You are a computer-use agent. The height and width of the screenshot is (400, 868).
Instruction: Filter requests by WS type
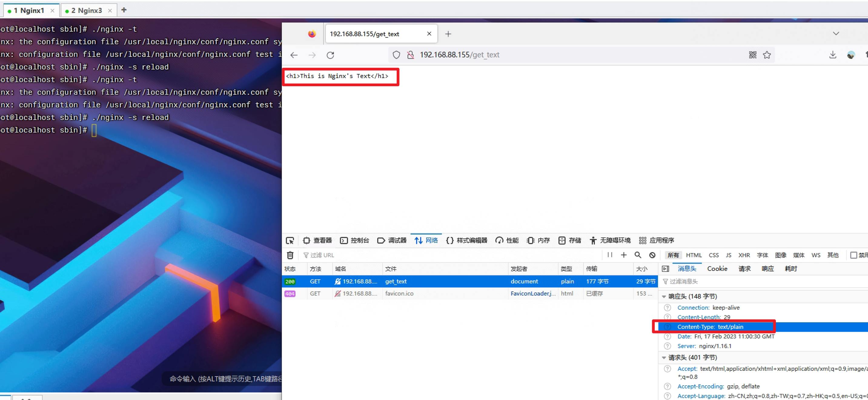(816, 255)
